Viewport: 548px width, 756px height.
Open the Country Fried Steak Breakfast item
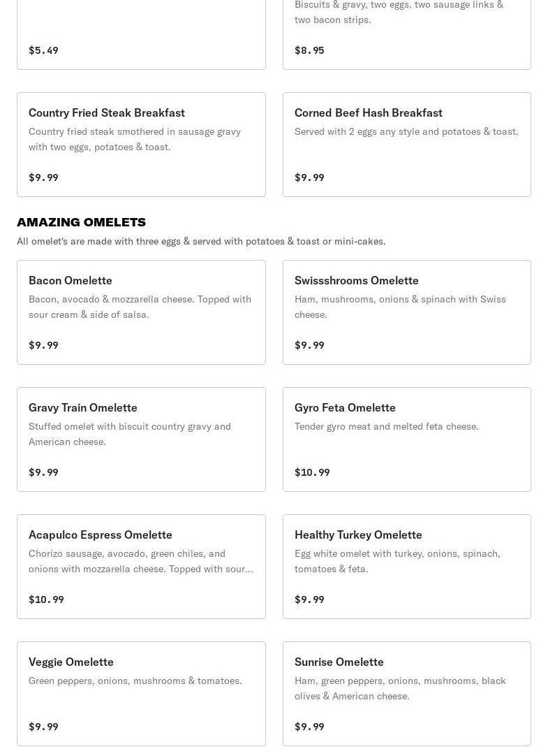pos(107,112)
